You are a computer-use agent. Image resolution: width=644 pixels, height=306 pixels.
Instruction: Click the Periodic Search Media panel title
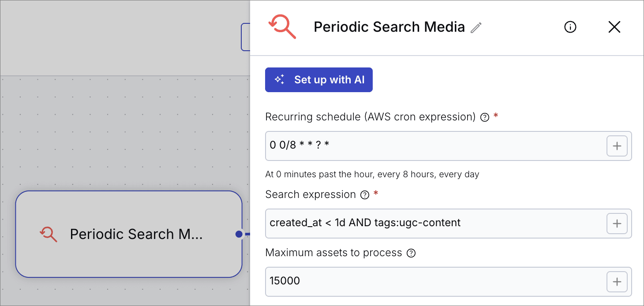(x=389, y=27)
